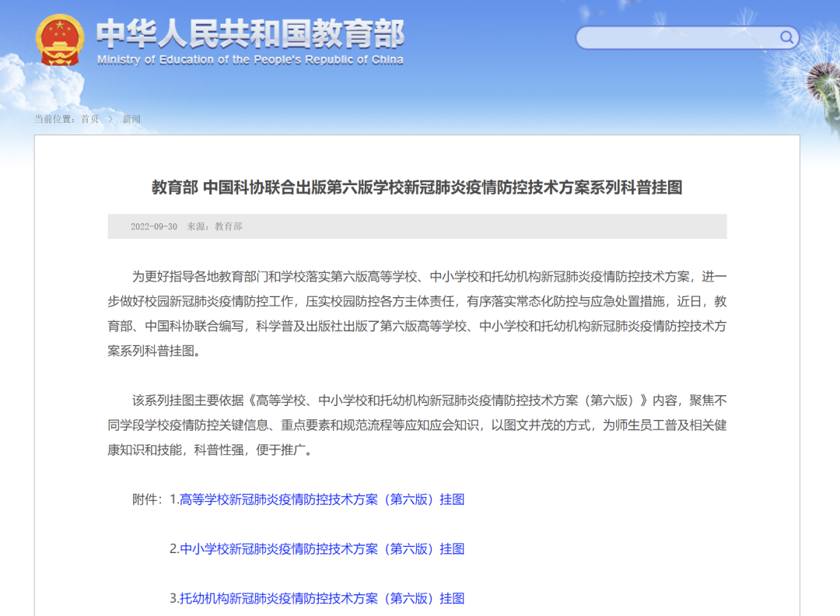Focus the header search input box

(x=677, y=37)
